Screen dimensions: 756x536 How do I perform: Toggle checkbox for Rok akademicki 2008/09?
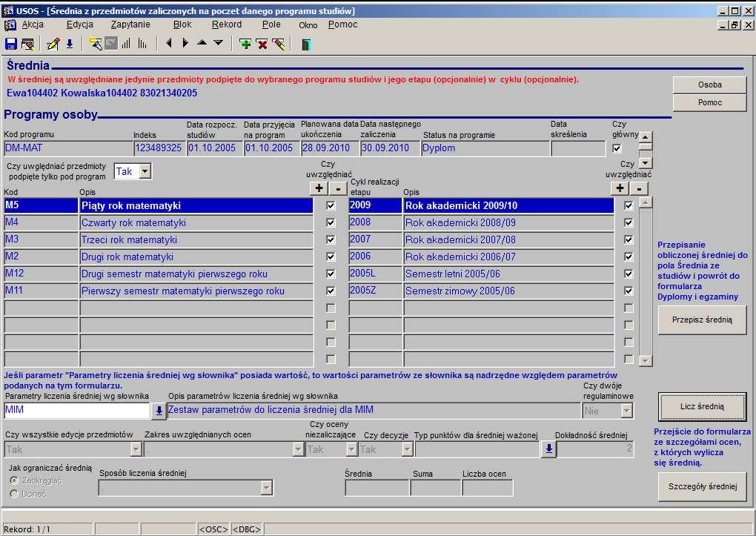tap(629, 222)
